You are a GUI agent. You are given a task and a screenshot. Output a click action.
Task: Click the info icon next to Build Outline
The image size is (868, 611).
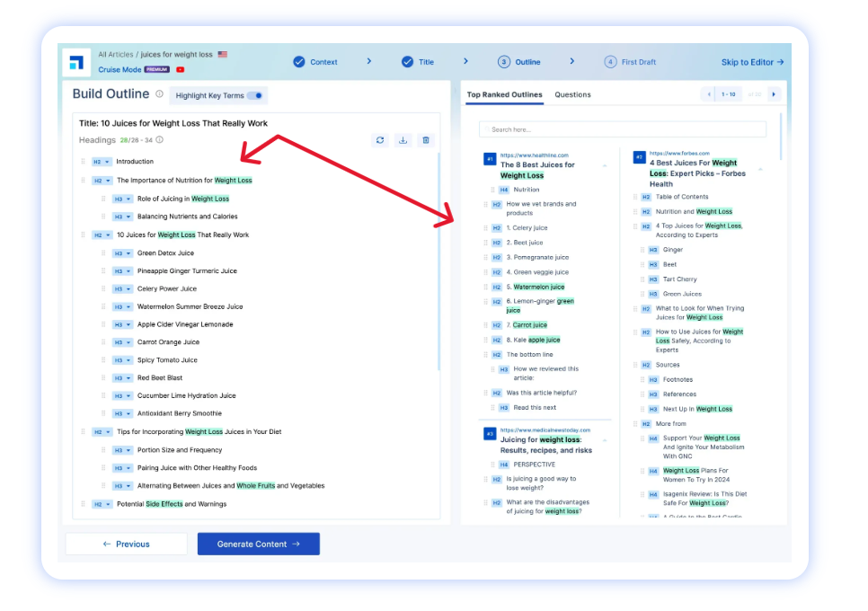159,94
